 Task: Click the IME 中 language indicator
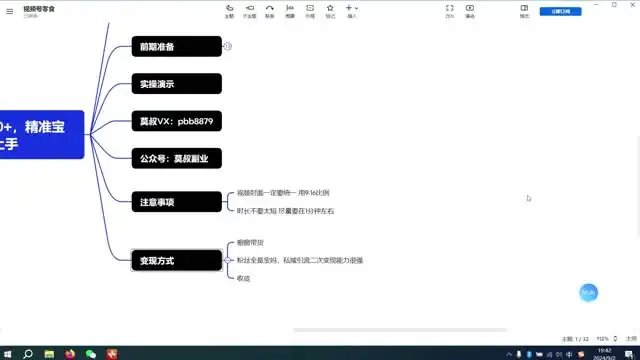[569, 354]
